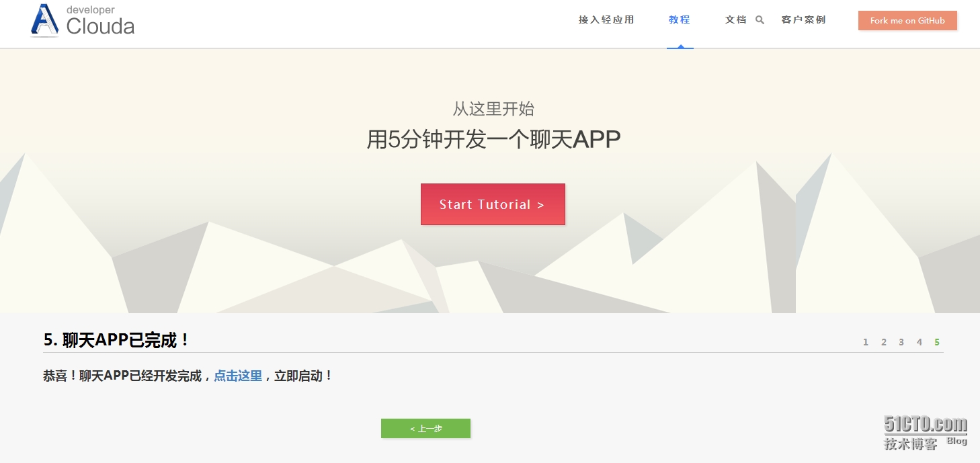This screenshot has height=463, width=980.
Task: Go back with the 上一步 button
Action: click(x=425, y=429)
